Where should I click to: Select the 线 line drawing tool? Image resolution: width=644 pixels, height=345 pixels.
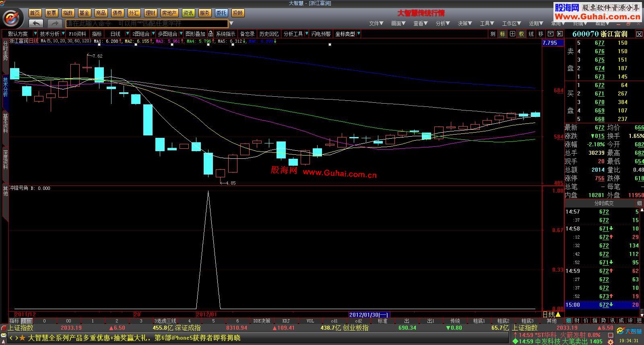click(531, 34)
